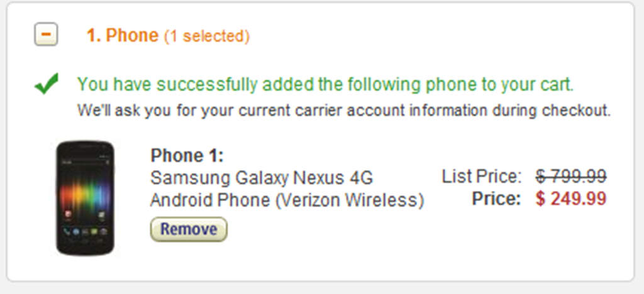Select the green successfully added message
644x294 pixels.
coord(325,84)
